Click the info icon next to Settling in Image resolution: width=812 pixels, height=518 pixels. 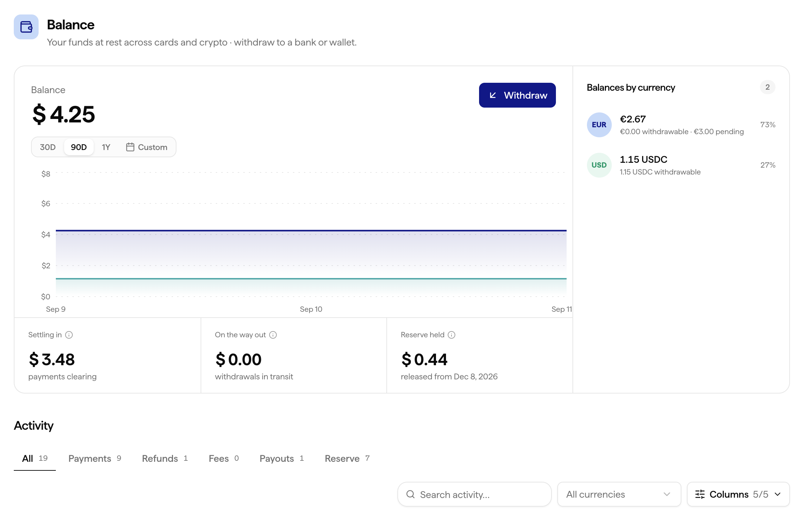tap(69, 335)
